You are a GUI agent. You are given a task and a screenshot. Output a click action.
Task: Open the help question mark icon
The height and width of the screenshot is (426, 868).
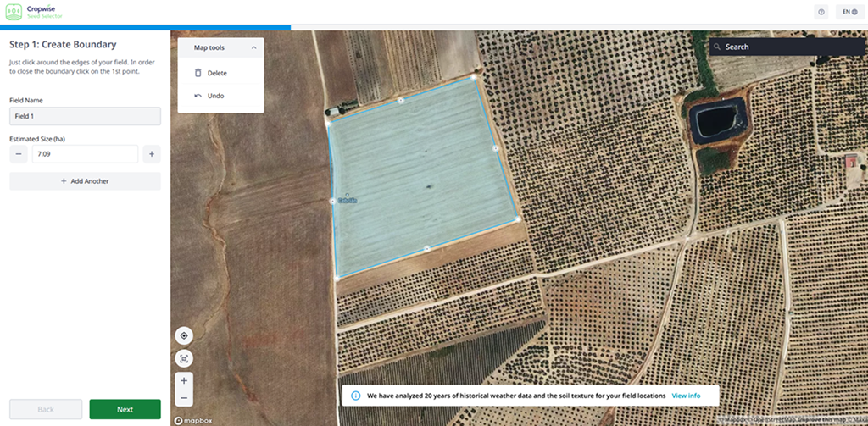click(x=821, y=12)
